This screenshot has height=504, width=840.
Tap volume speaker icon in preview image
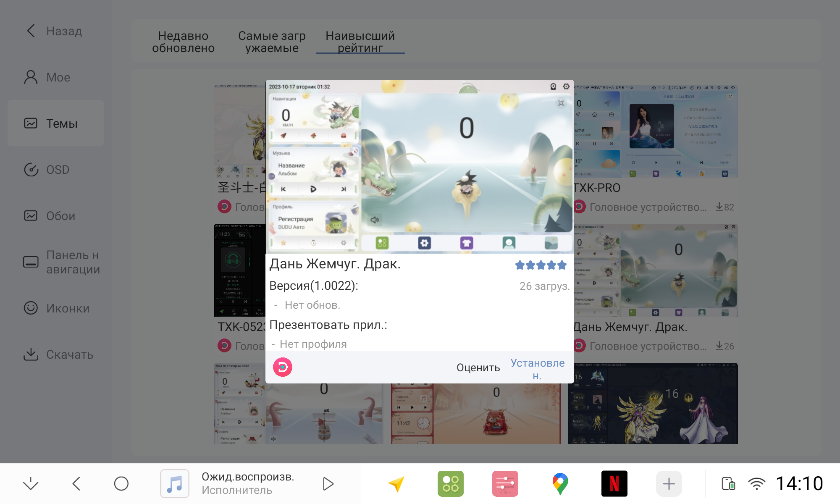[375, 220]
